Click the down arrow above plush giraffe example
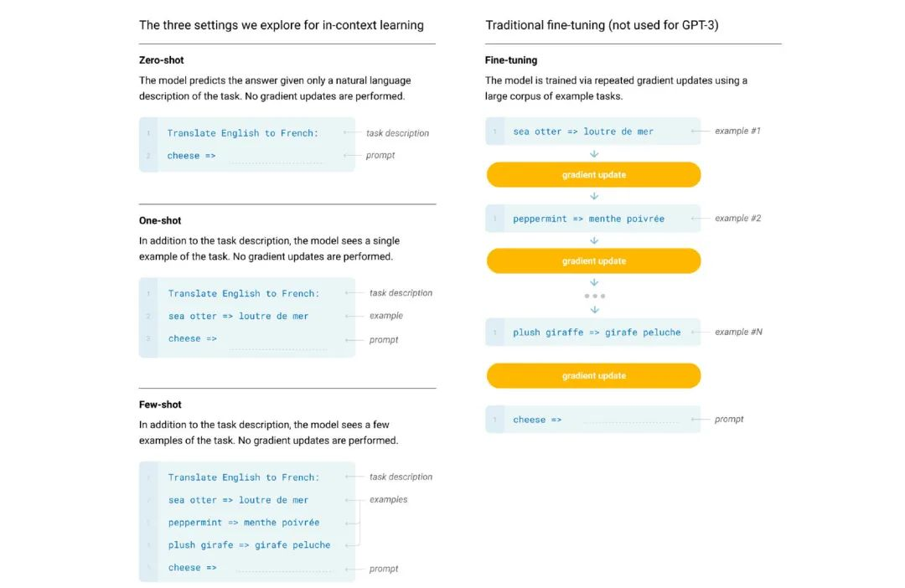Image resolution: width=905 pixels, height=588 pixels. tap(594, 310)
